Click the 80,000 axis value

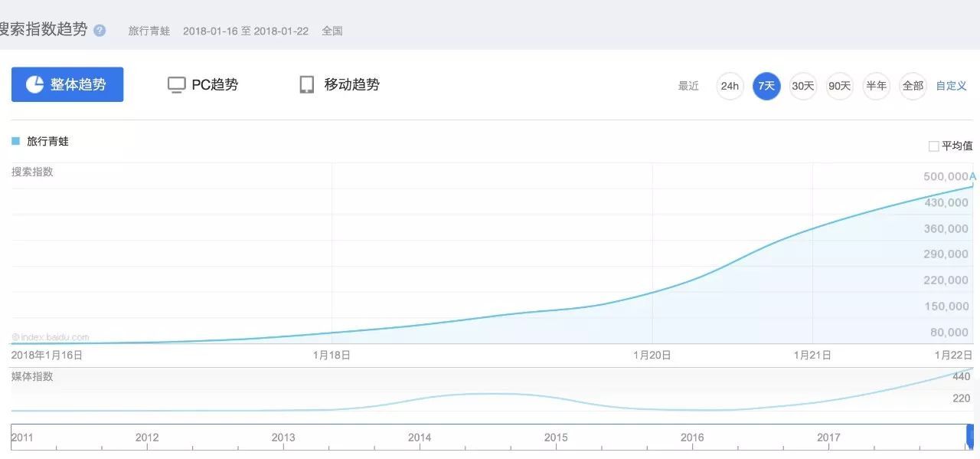coord(949,332)
